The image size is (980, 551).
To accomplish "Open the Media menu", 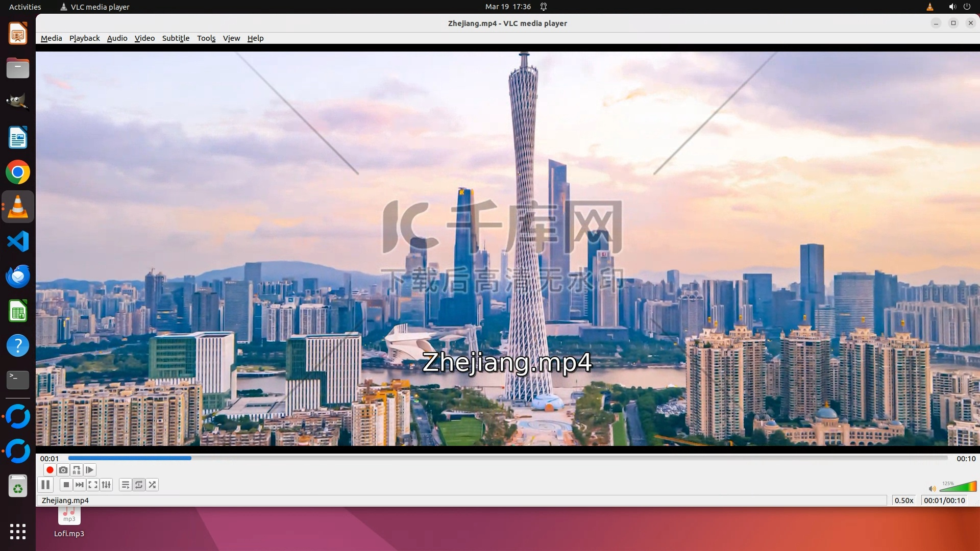I will click(x=51, y=38).
